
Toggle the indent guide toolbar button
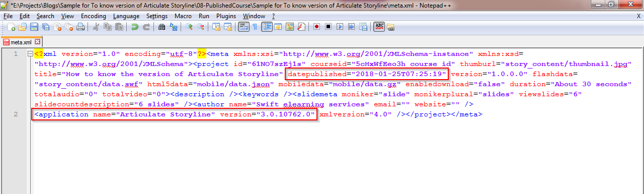[267, 26]
